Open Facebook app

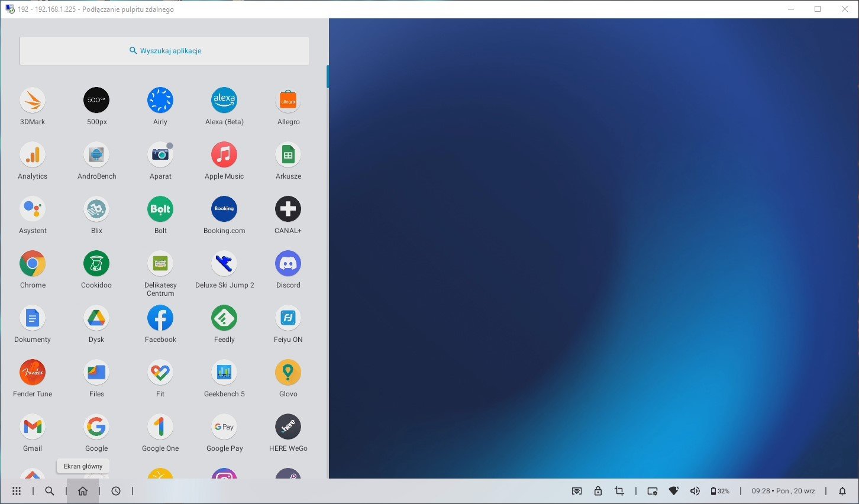[160, 318]
